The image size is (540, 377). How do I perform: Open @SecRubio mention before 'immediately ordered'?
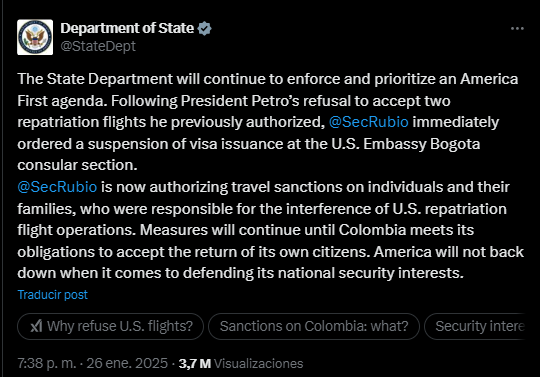pyautogui.click(x=368, y=122)
